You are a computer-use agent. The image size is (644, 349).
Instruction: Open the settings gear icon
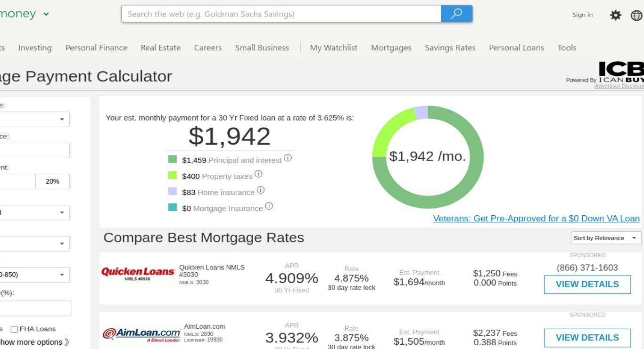pyautogui.click(x=615, y=15)
